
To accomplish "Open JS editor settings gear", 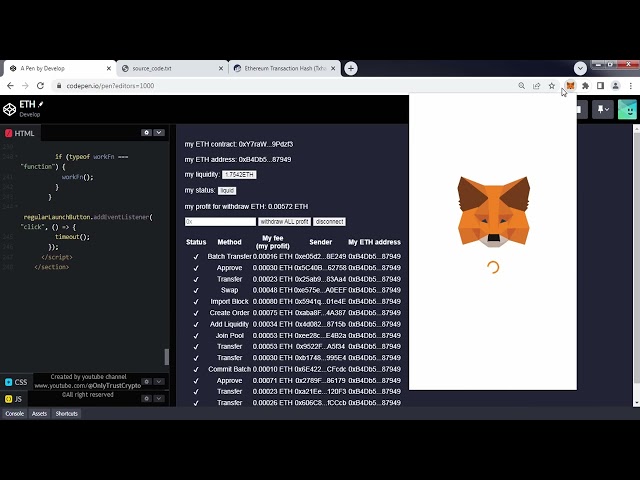I will 146,398.
